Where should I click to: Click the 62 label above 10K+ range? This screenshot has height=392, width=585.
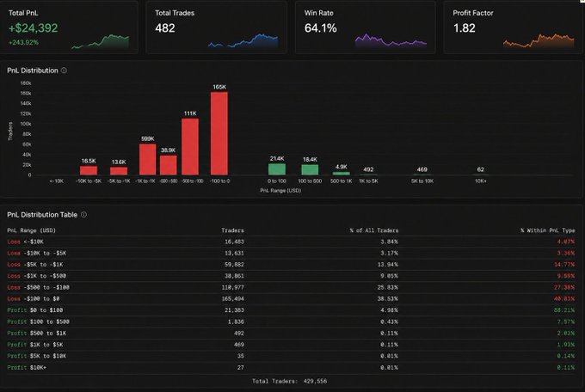point(481,169)
